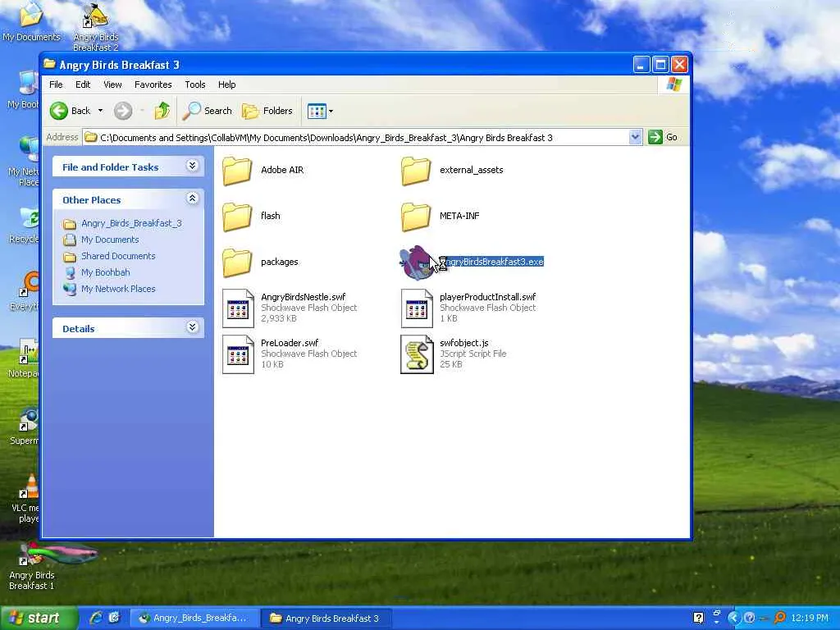Select the flash folder icon

(237, 217)
